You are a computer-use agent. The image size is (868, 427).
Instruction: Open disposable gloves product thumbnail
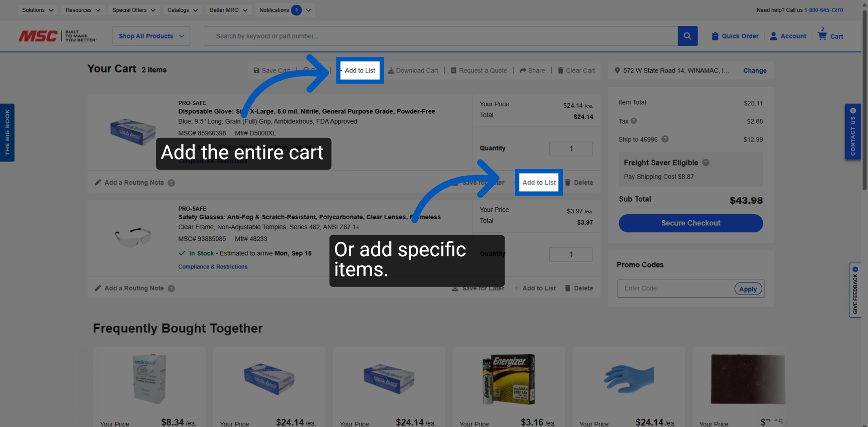tap(133, 132)
